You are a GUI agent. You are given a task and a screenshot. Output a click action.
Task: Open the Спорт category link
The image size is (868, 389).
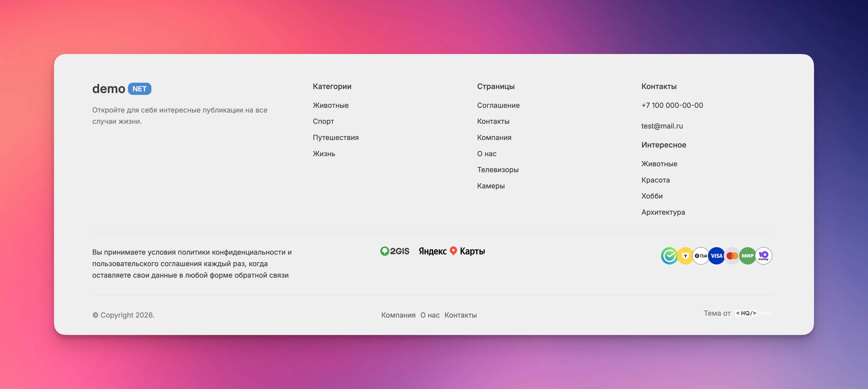pos(323,121)
